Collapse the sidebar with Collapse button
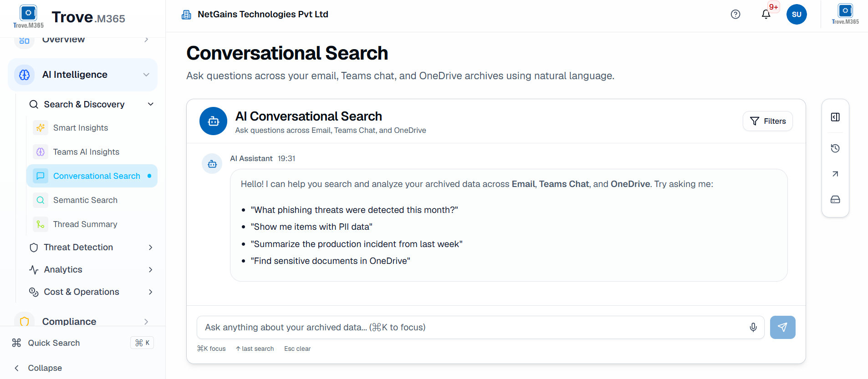 38,368
